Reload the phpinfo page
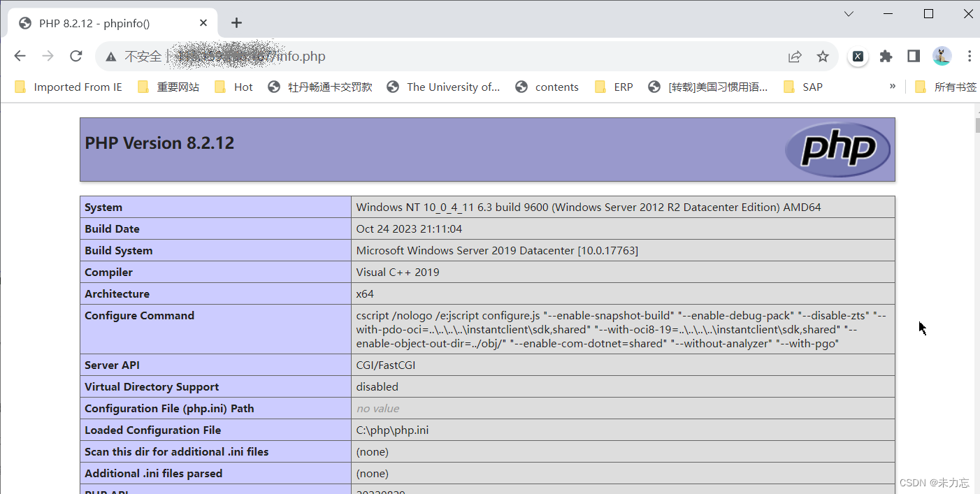 pyautogui.click(x=76, y=57)
